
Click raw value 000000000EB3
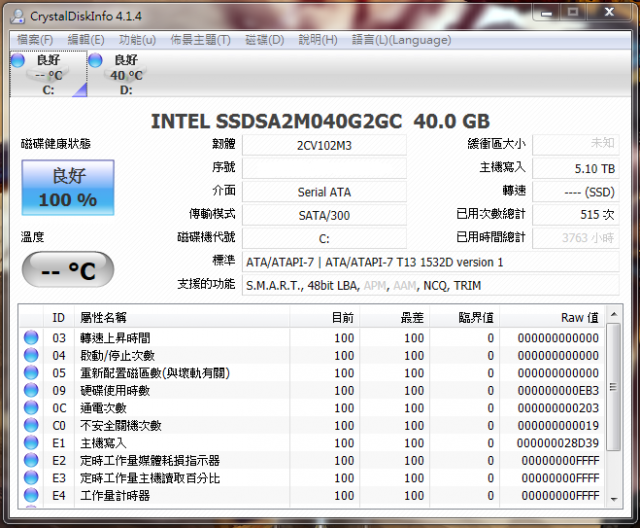pos(558,390)
